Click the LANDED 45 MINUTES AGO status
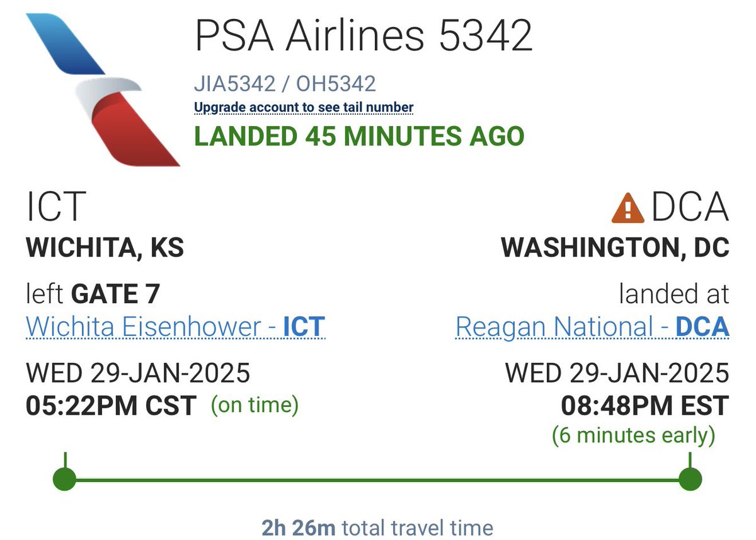 [x=359, y=136]
